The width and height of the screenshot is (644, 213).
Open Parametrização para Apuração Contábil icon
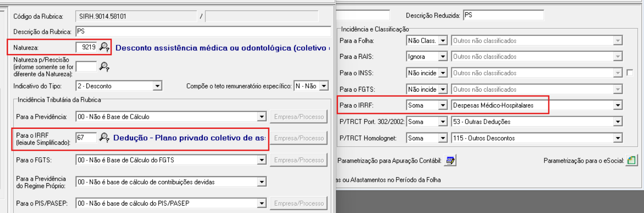pyautogui.click(x=450, y=161)
